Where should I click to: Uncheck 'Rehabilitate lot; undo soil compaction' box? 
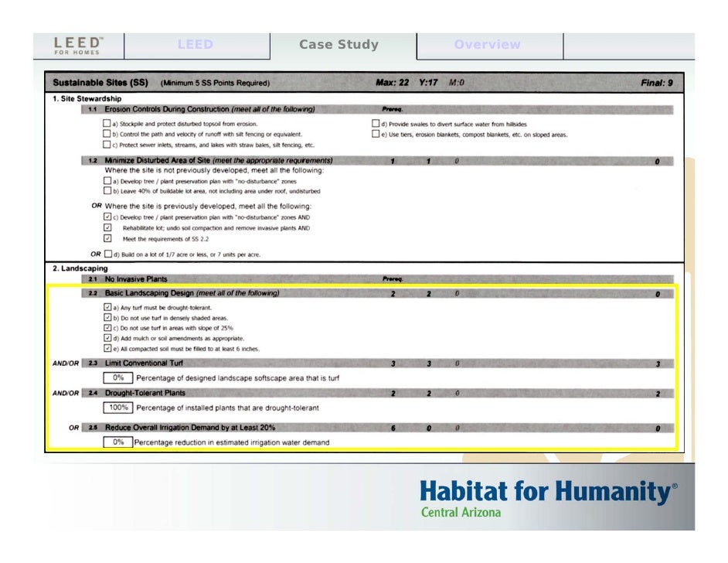pyautogui.click(x=107, y=227)
